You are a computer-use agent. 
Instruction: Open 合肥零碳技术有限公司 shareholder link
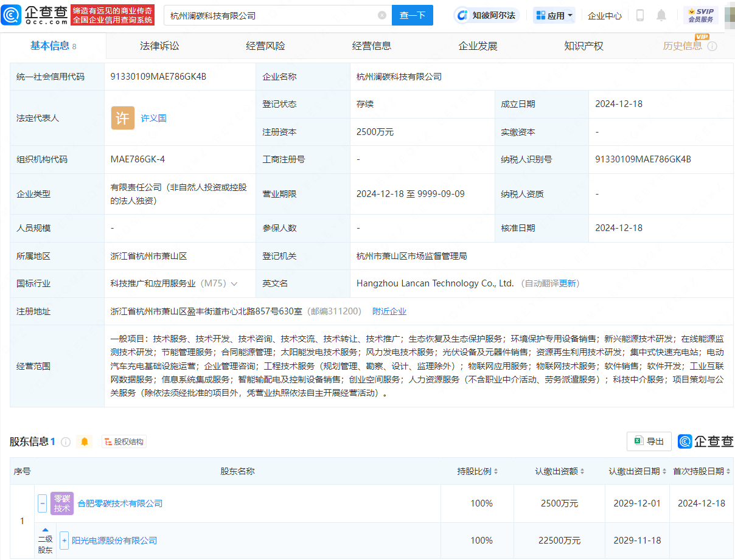point(120,503)
